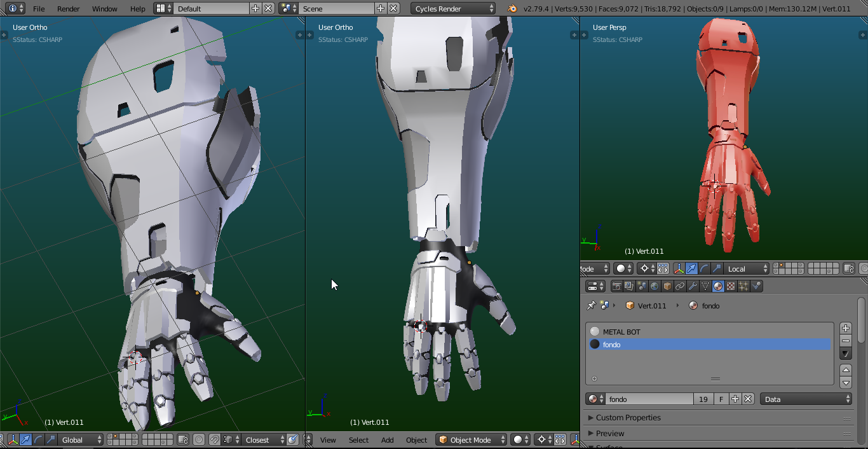Select scale manipulator in left viewport header
This screenshot has height=449, width=868.
[51, 439]
